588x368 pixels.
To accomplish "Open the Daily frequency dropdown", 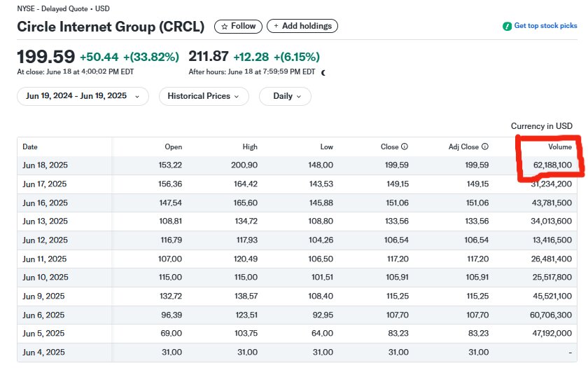I will click(285, 96).
